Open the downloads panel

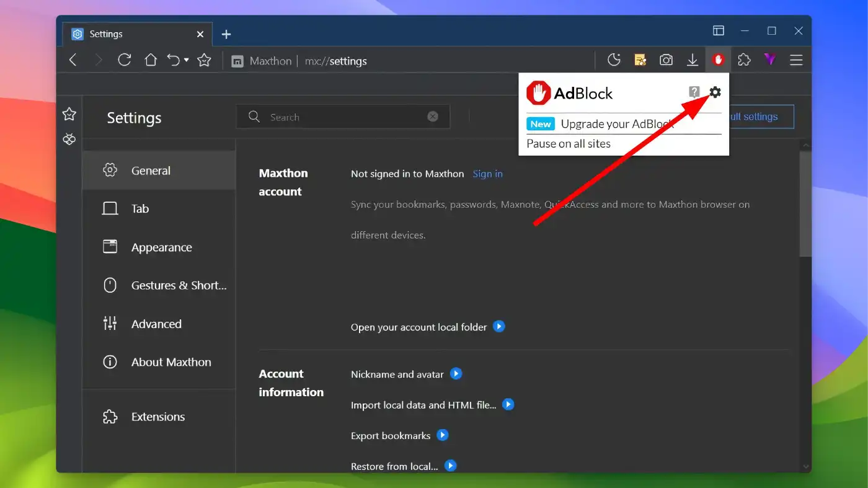(x=693, y=60)
